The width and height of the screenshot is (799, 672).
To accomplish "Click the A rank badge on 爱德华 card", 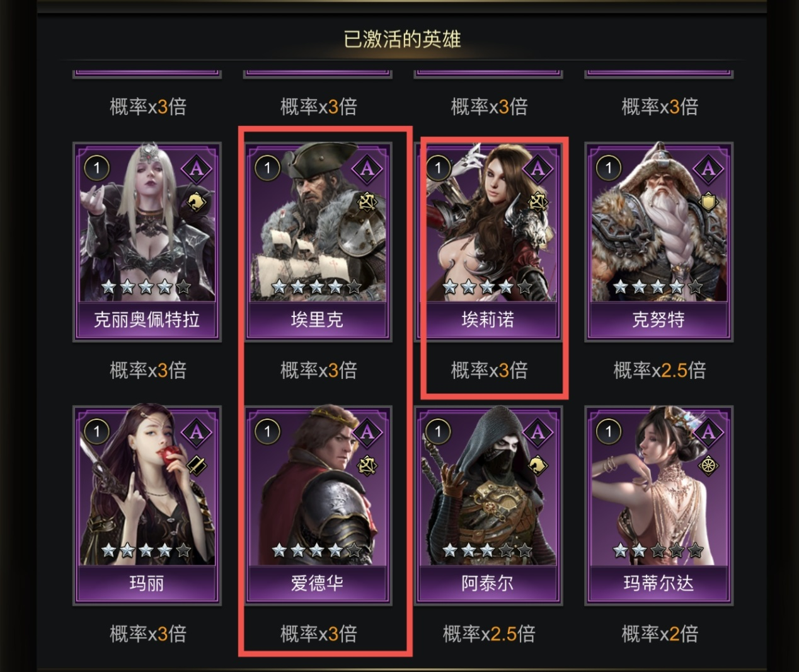I will click(x=367, y=432).
